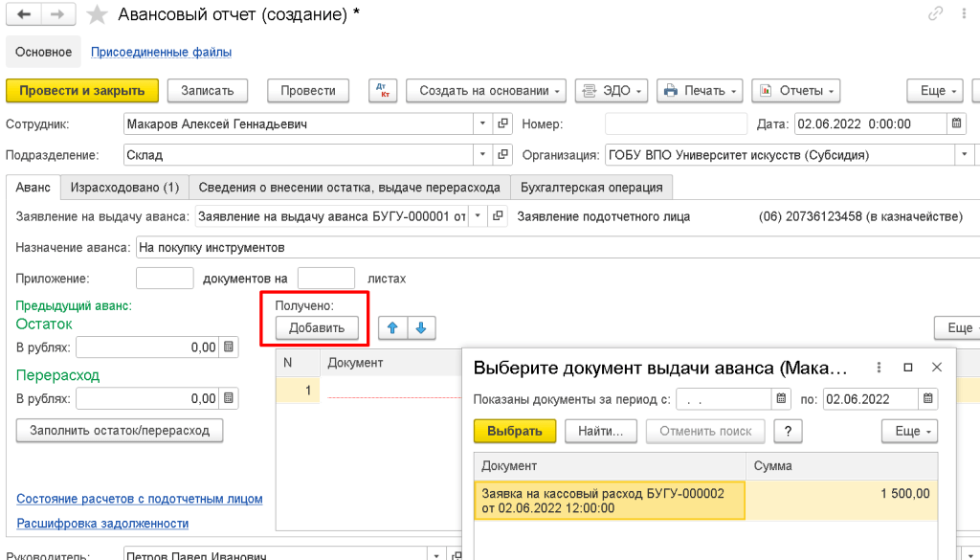Open calculator for Остаток amount
This screenshot has width=980, height=560.
pyautogui.click(x=229, y=347)
